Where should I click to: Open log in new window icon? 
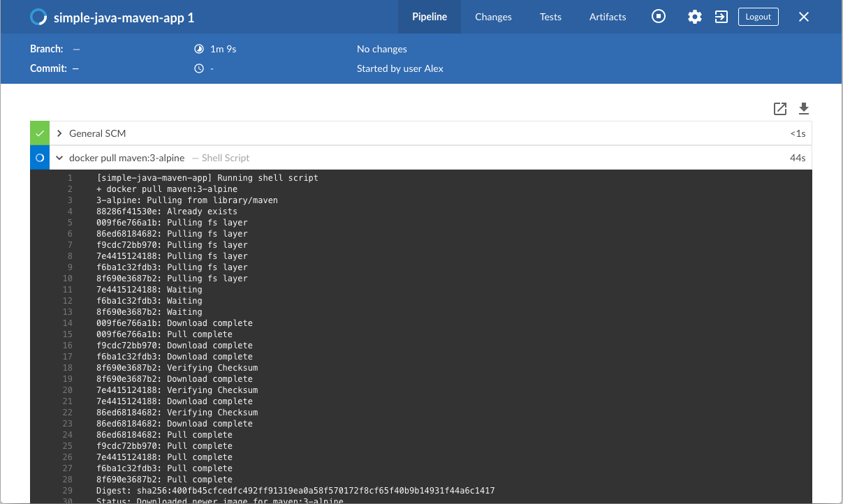[x=780, y=108]
